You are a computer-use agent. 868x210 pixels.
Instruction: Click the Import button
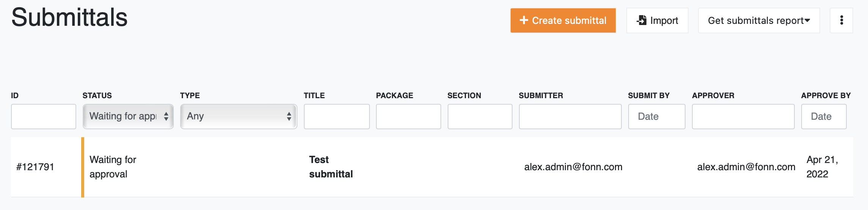(657, 20)
